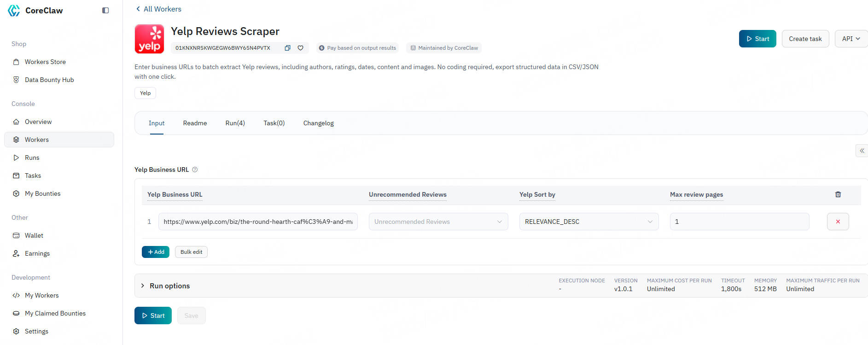Click the help icon beside Yelp Business URL
Viewport: 868px width, 345px height.
pos(195,170)
